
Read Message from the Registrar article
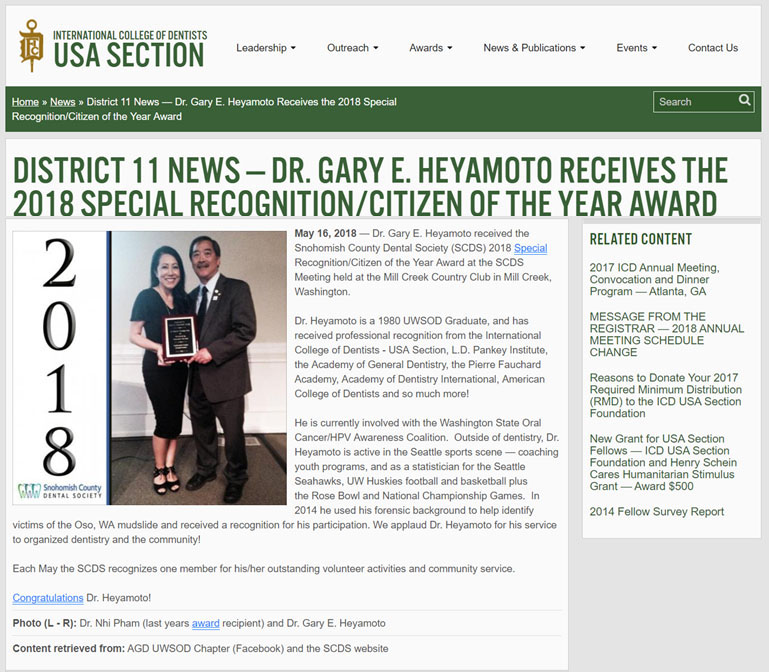666,334
